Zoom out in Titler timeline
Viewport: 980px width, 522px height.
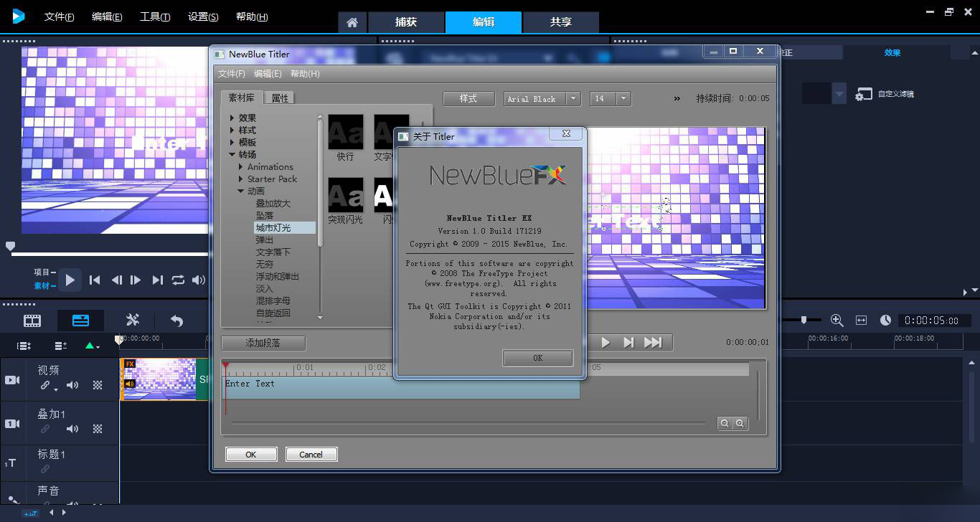click(x=725, y=424)
